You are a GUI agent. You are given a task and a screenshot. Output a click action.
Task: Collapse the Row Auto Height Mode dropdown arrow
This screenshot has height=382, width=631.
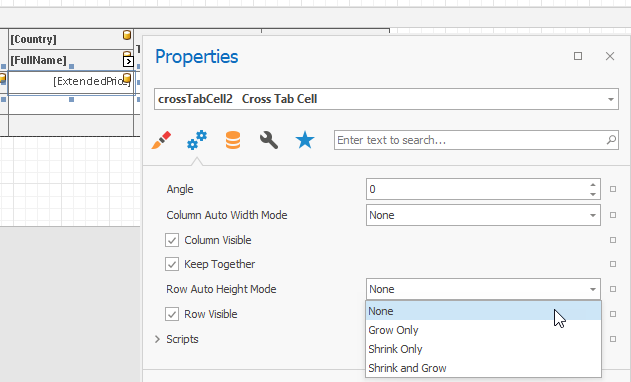click(593, 289)
